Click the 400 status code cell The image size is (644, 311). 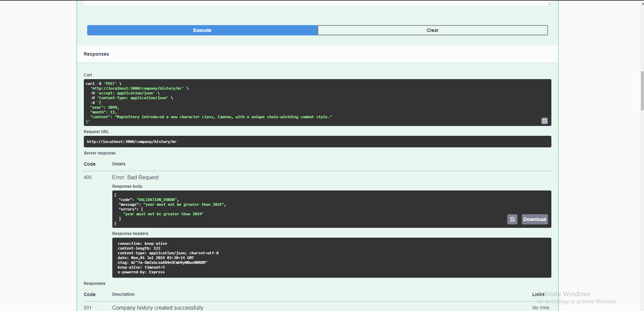click(x=88, y=177)
